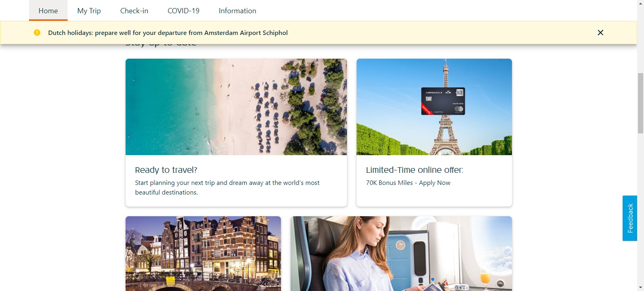Close the Dutch holidays notification banner
Image resolution: width=644 pixels, height=291 pixels.
pos(600,33)
